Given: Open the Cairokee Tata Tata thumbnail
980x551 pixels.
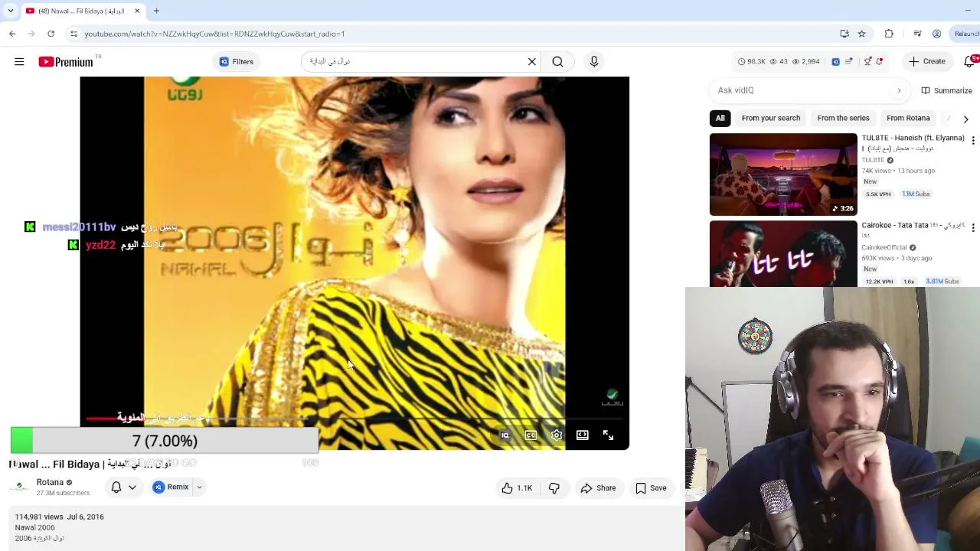Looking at the screenshot, I should (x=783, y=253).
